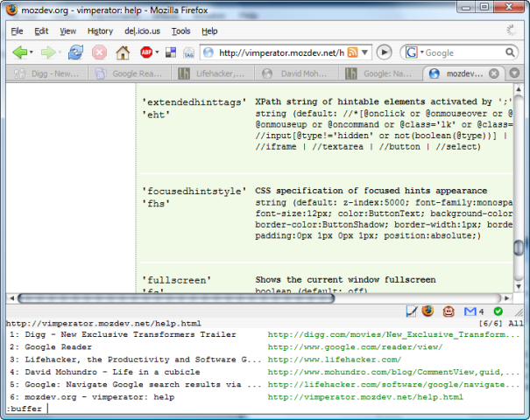
Task: Switch to the Google Rea... tab
Action: tap(129, 73)
